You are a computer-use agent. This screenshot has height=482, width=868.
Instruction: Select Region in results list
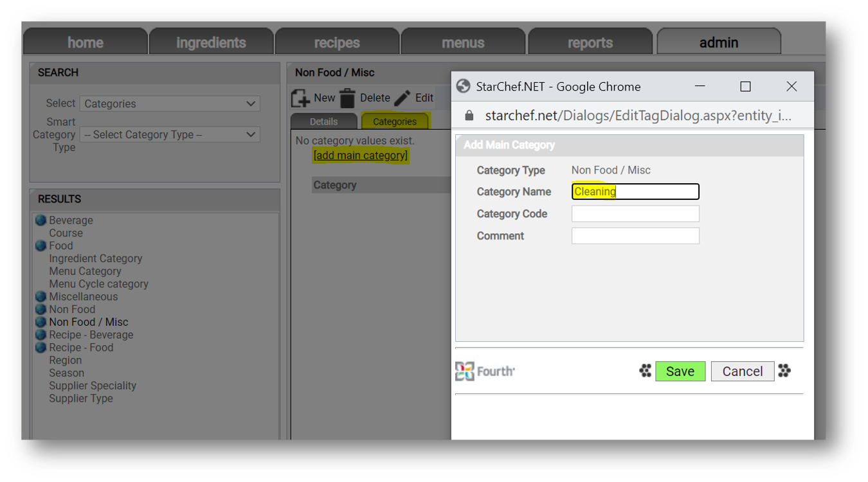tap(66, 361)
